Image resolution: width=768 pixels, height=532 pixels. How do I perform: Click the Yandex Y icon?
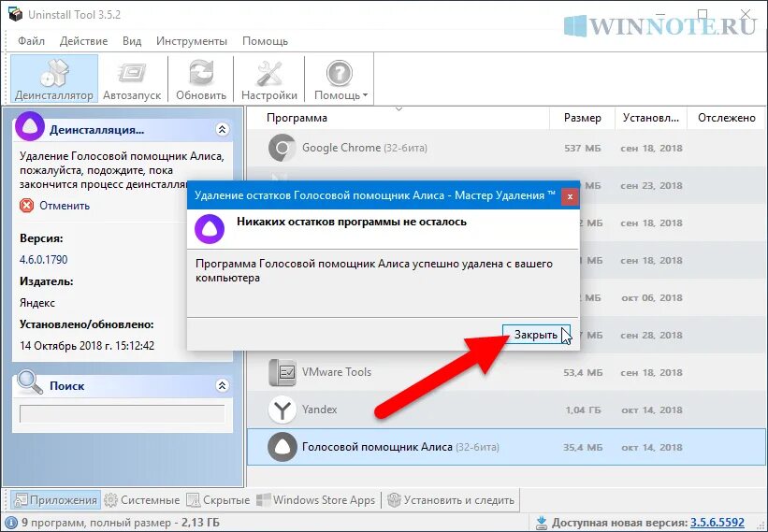[x=283, y=410]
